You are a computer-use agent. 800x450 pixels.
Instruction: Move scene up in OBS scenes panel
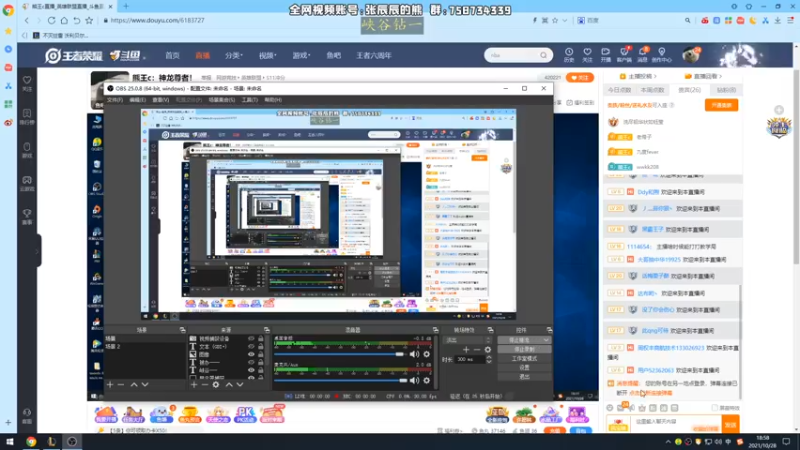coord(134,384)
